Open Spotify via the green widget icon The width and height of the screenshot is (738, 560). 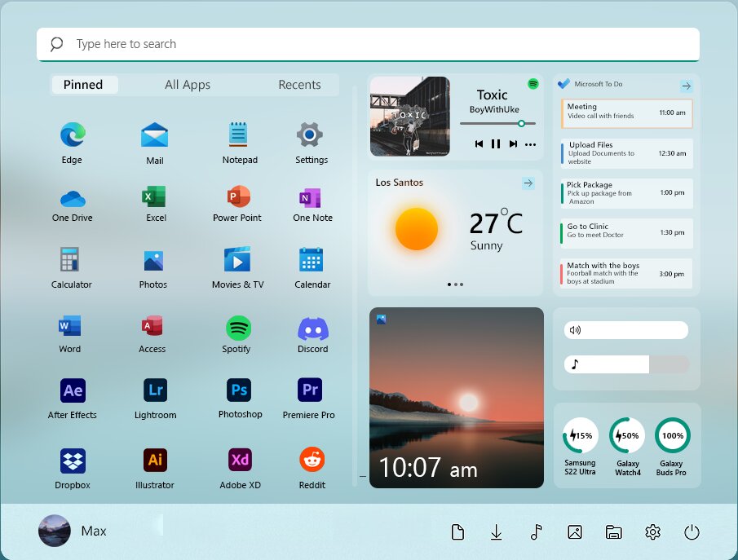[533, 84]
